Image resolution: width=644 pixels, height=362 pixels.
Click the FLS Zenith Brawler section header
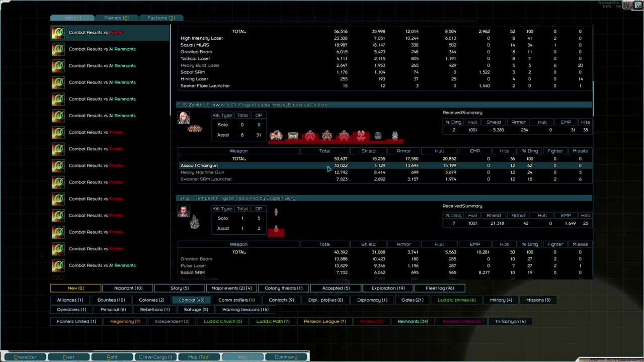point(384,105)
